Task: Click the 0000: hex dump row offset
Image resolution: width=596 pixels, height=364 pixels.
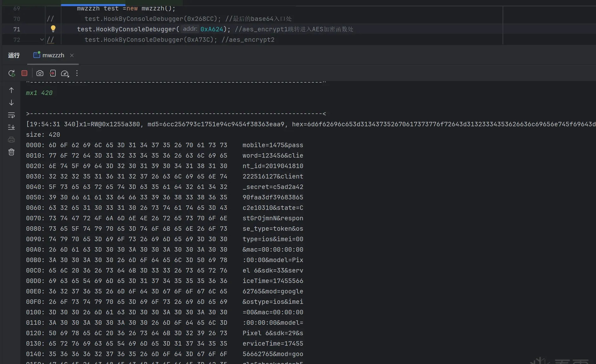Action: tap(35, 145)
